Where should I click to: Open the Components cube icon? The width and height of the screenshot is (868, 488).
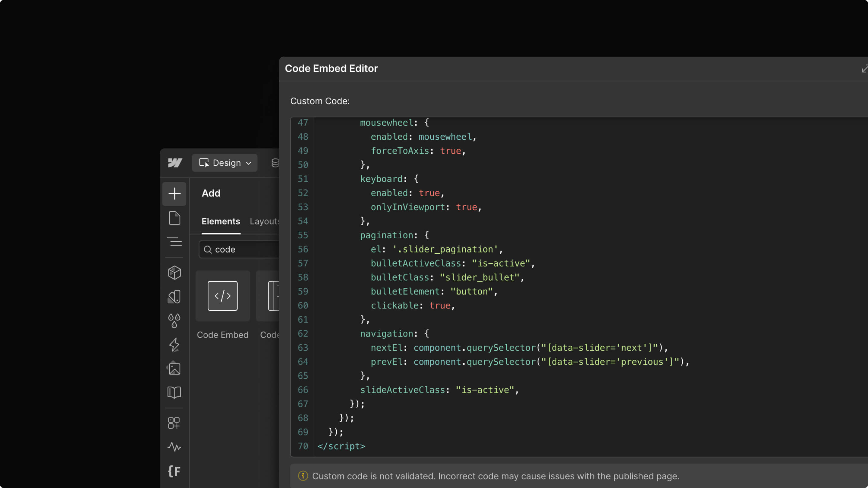coord(174,272)
